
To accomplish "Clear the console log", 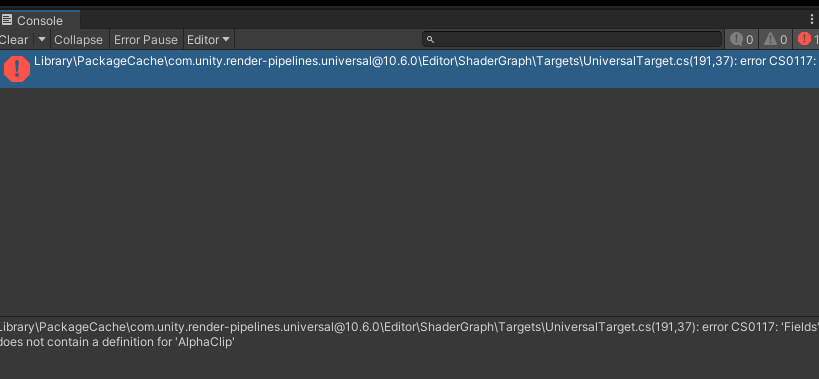I will coord(15,40).
